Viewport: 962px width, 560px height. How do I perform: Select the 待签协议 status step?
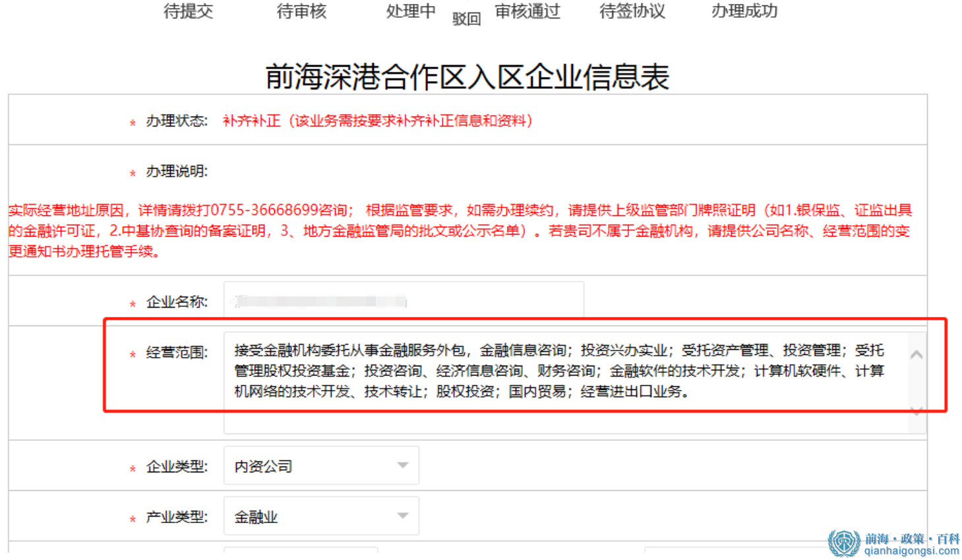point(632,11)
